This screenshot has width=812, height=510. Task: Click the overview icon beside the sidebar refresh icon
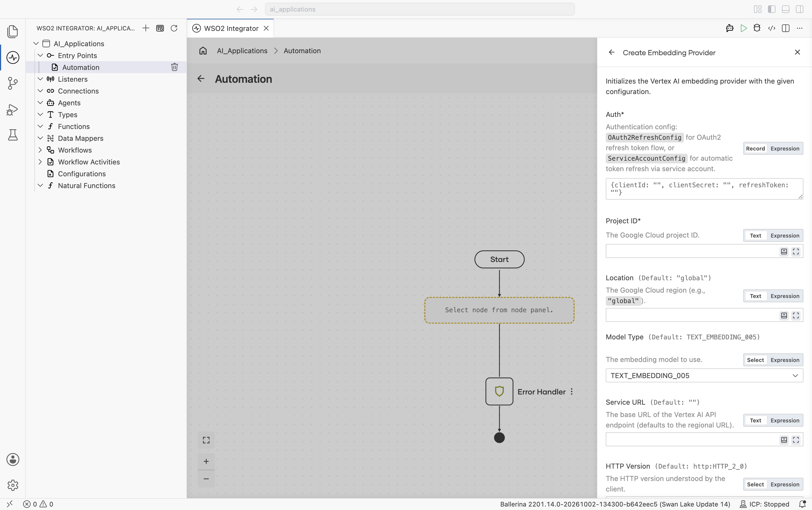(x=160, y=28)
